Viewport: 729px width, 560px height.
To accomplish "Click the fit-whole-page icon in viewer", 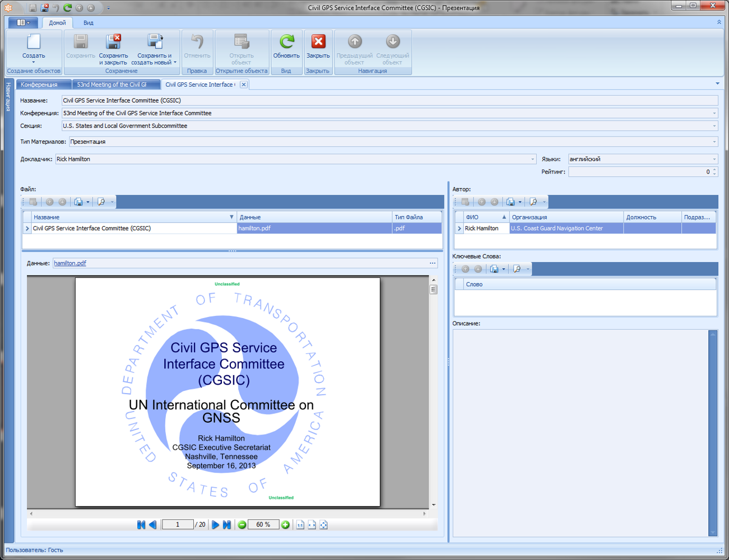I will 324,525.
